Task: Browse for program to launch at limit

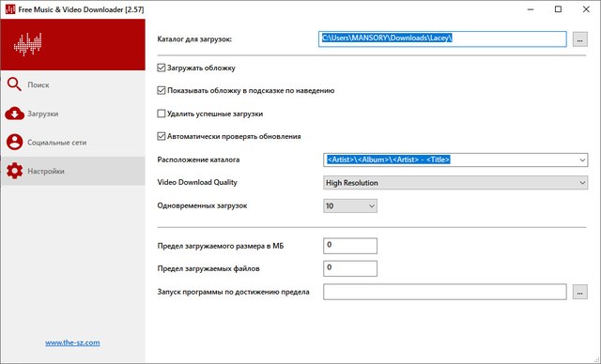Action: coord(580,292)
